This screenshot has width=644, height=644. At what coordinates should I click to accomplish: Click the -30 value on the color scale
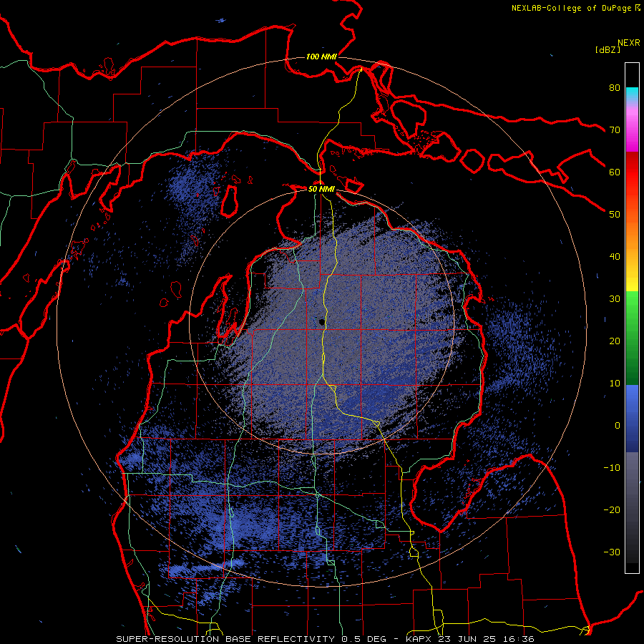tap(612, 552)
